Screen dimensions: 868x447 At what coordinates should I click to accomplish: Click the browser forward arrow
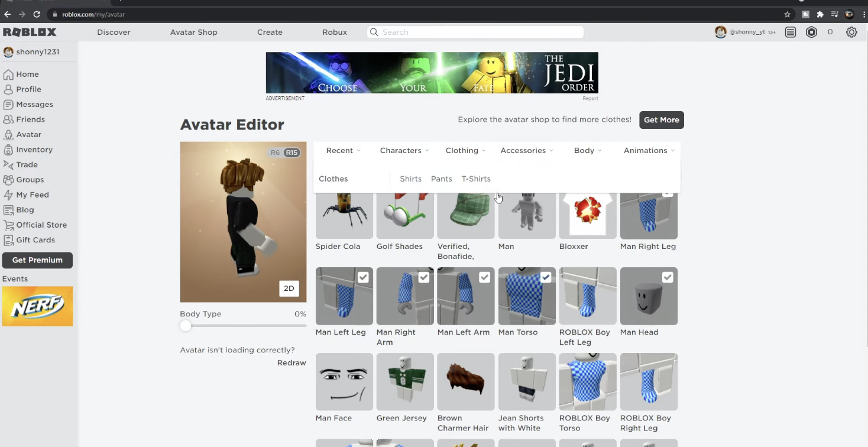coord(22,14)
